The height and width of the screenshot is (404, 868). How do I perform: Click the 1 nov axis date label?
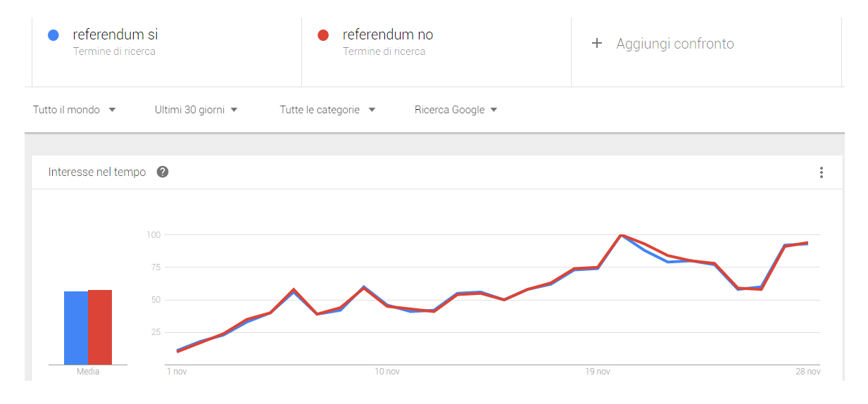click(176, 372)
